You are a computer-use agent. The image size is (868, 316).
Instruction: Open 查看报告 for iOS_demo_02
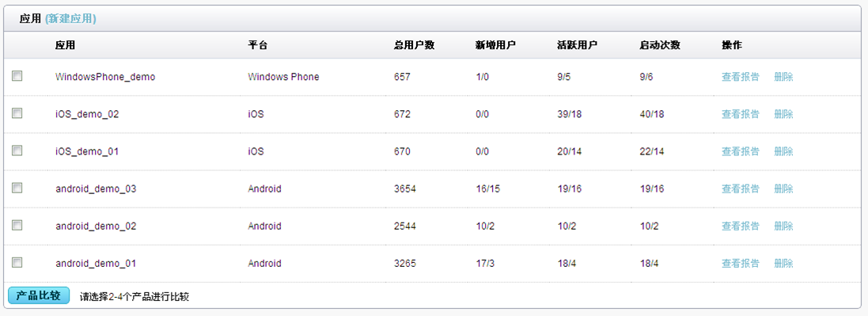pos(740,114)
